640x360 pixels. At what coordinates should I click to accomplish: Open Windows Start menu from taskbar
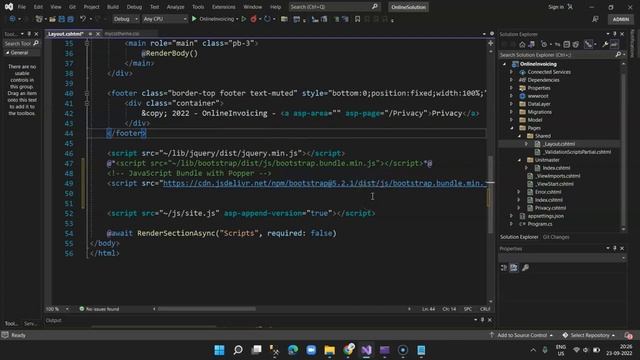coord(219,350)
